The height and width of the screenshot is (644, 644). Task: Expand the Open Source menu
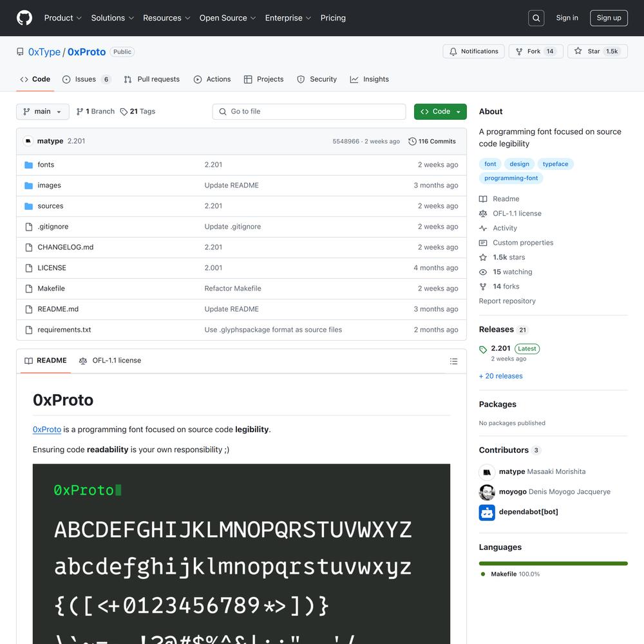(x=227, y=18)
